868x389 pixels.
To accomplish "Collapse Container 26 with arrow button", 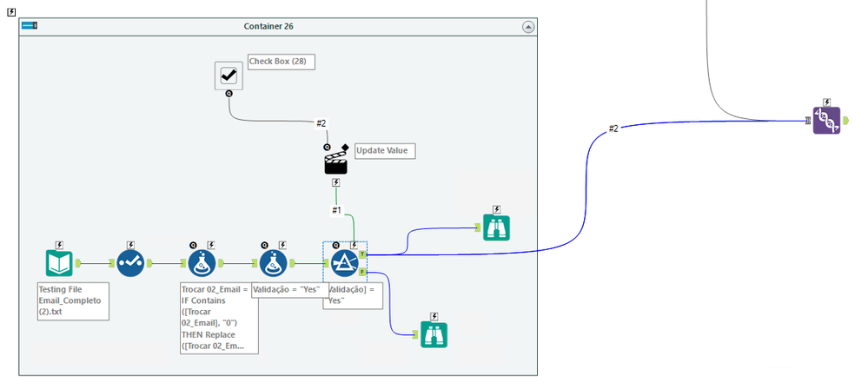I will (528, 27).
